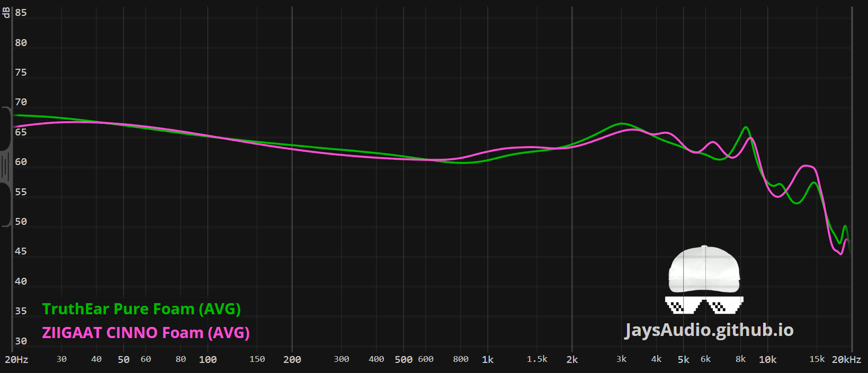
Task: Click the 500 frequency axis label
Action: click(404, 360)
